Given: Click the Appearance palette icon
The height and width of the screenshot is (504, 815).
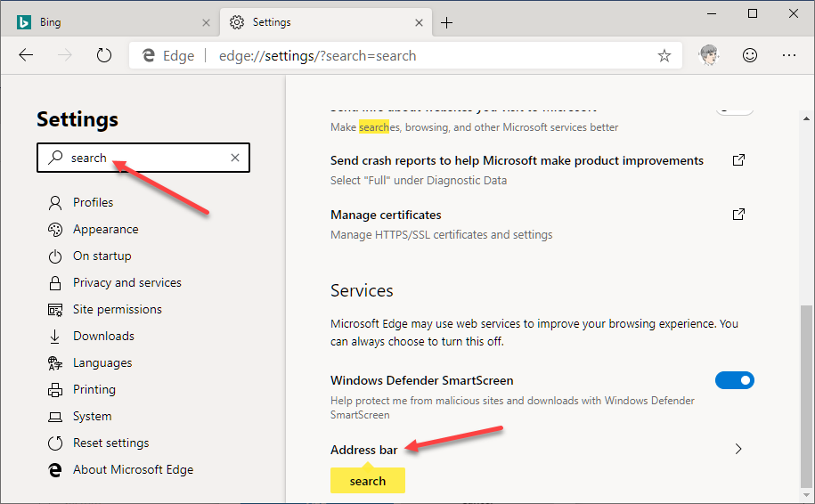Looking at the screenshot, I should [55, 230].
